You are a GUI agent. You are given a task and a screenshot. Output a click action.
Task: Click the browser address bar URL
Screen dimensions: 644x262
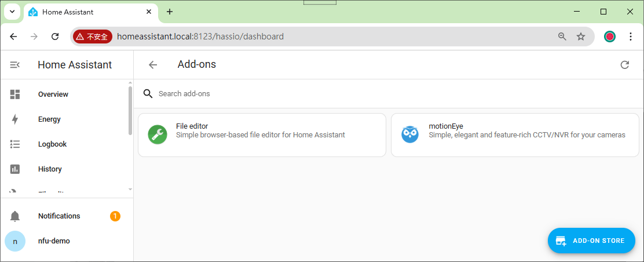click(x=200, y=37)
